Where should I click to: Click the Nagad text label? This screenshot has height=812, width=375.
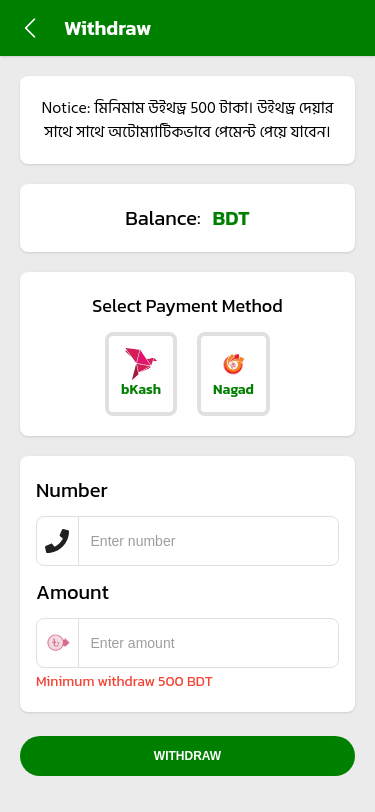click(233, 390)
